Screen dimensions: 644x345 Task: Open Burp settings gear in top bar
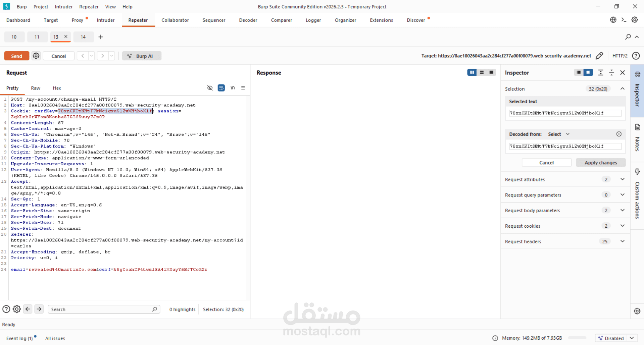635,20
